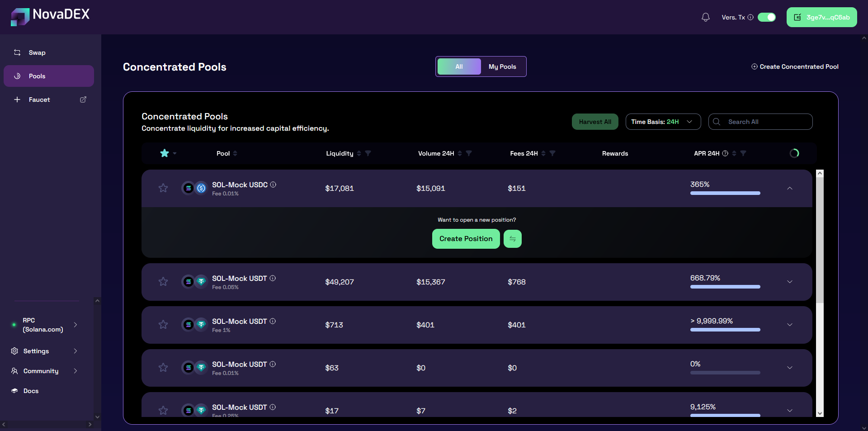
Task: Switch to the My Pools tab
Action: 502,66
